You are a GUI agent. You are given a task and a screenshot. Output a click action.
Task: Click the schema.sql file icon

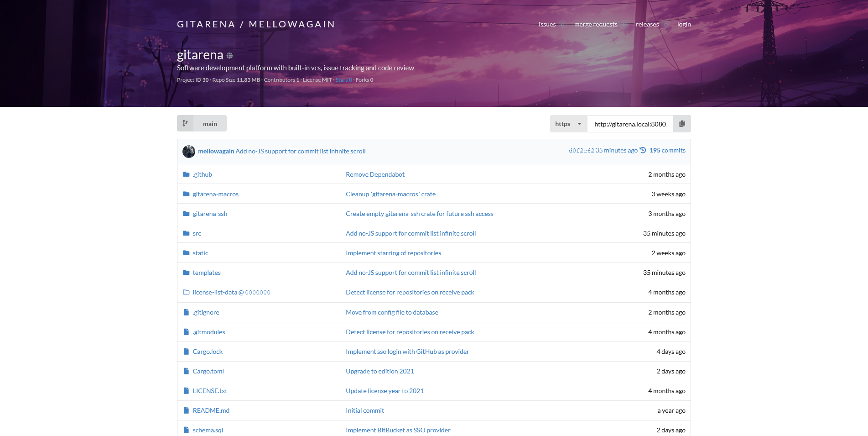(186, 430)
